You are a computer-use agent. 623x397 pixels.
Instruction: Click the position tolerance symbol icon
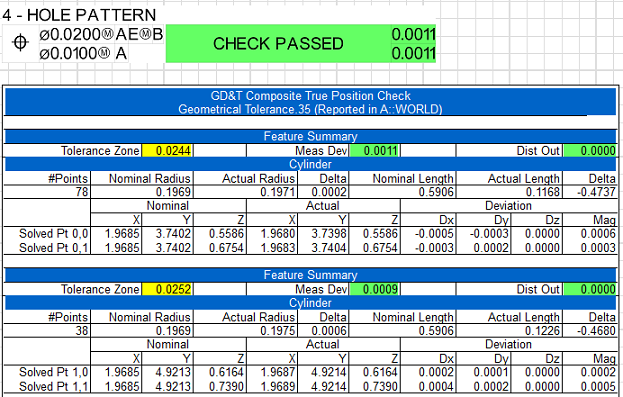(x=20, y=42)
